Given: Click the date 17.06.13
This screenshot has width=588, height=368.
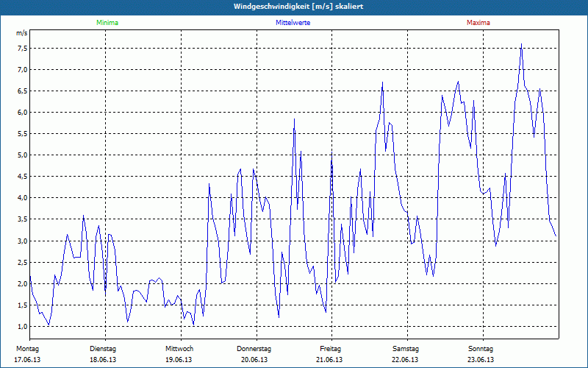Looking at the screenshot, I should tap(27, 360).
